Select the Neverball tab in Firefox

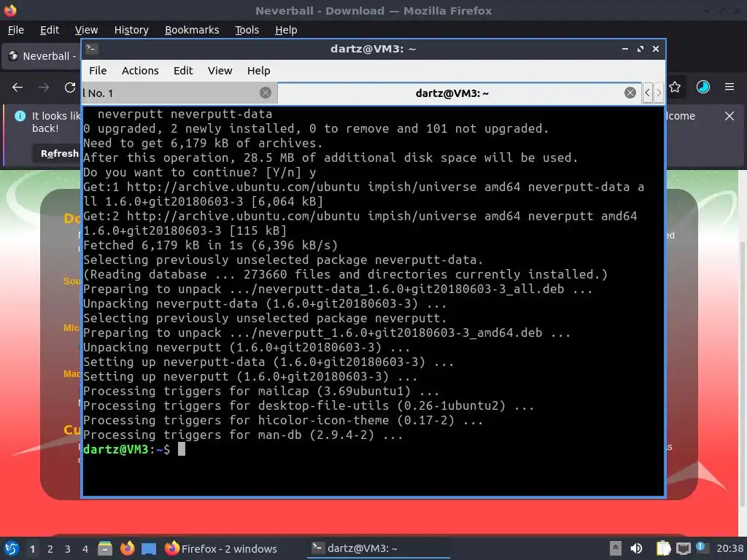(42, 56)
